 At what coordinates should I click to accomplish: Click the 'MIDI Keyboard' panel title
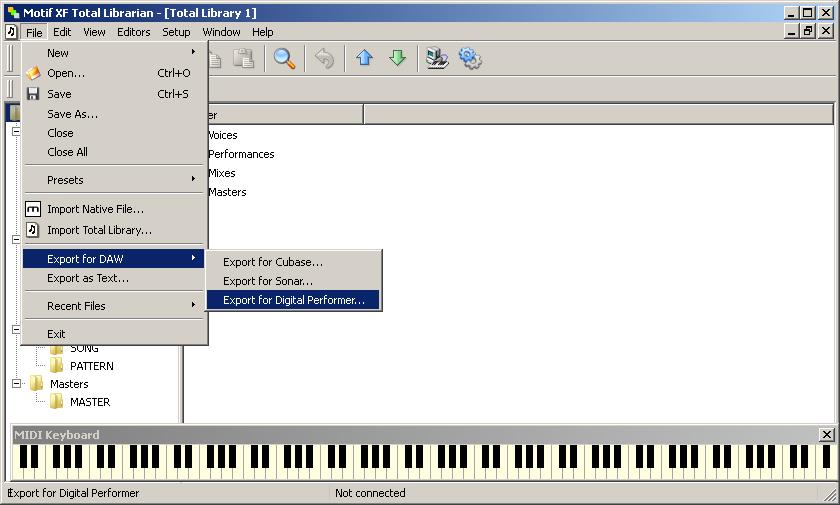57,434
